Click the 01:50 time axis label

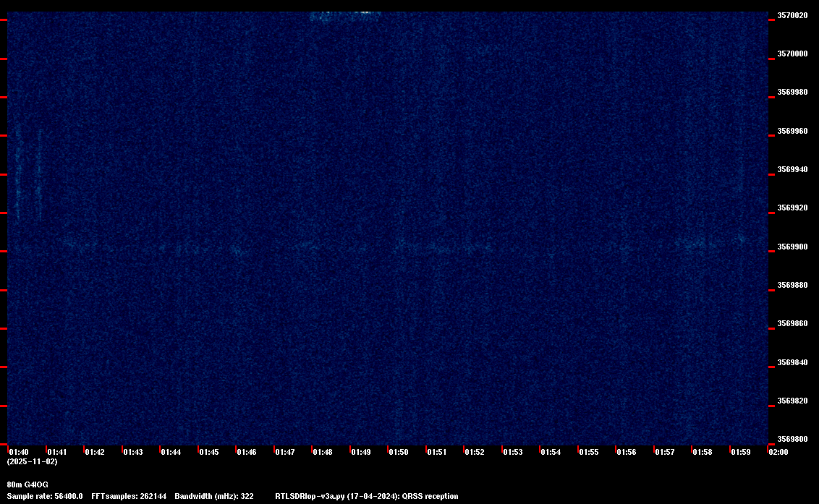coord(399,452)
